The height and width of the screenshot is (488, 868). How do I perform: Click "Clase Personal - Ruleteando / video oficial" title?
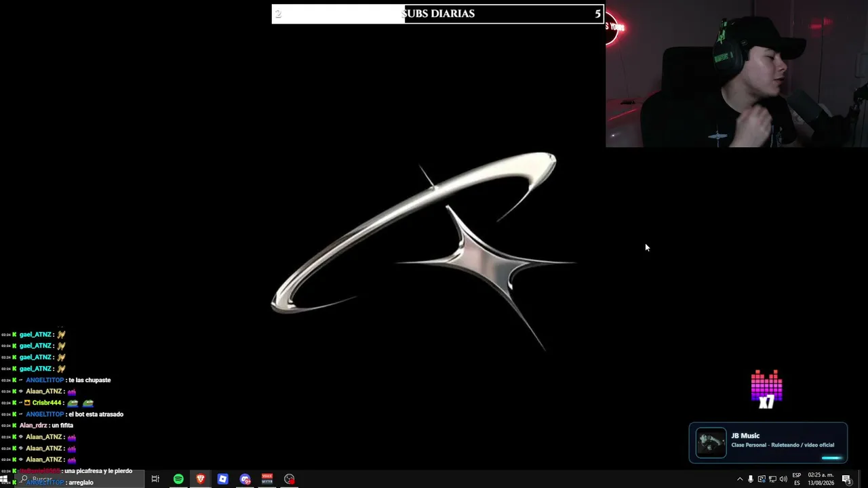tap(783, 445)
